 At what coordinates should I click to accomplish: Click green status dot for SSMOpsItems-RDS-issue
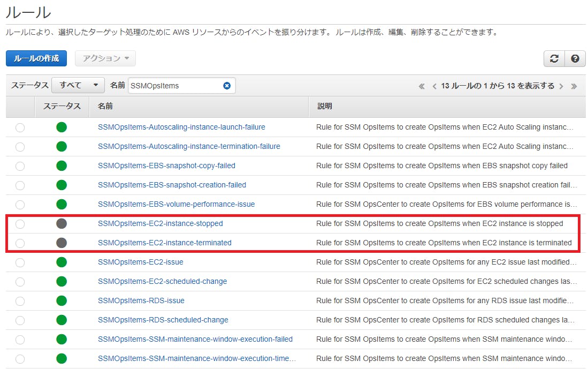point(62,300)
